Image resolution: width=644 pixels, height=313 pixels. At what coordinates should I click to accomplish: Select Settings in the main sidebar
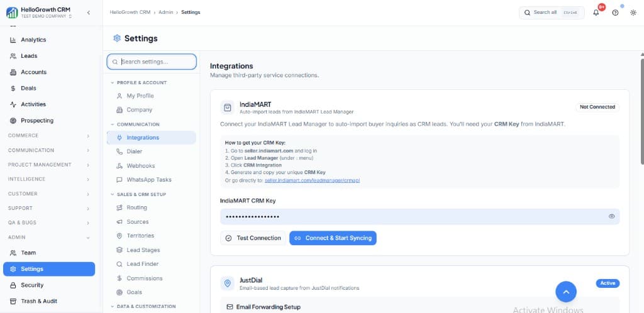click(x=49, y=269)
